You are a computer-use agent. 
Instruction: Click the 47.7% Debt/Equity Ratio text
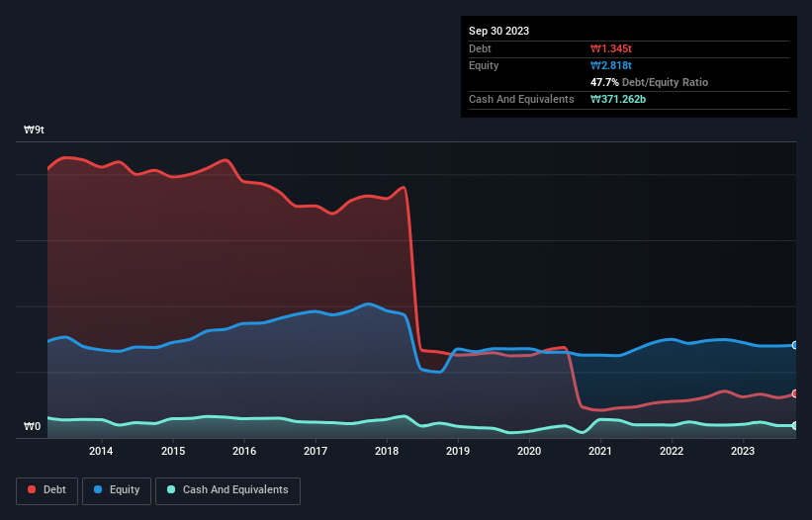tap(649, 82)
